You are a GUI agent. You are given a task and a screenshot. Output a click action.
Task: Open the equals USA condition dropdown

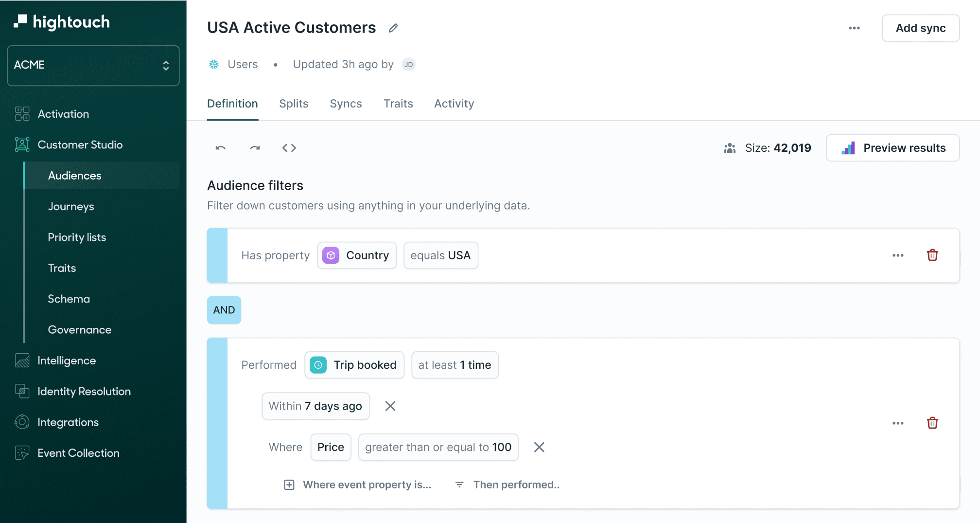[440, 255]
